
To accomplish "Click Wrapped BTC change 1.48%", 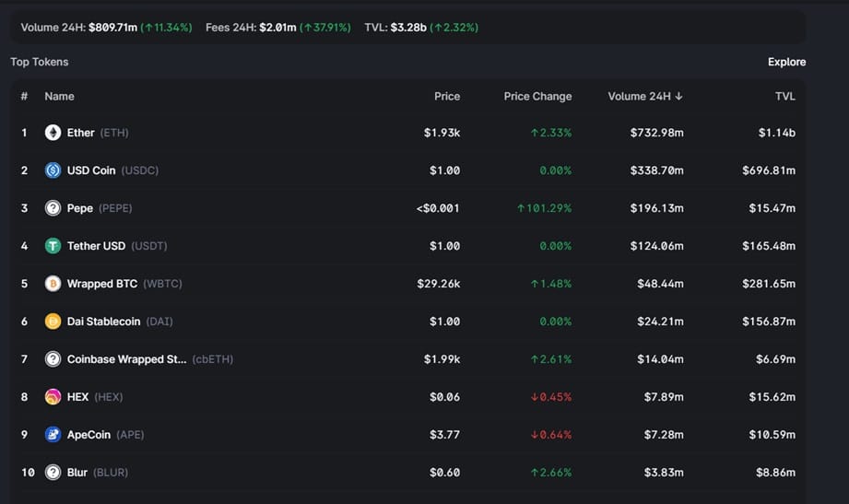I will pyautogui.click(x=550, y=284).
